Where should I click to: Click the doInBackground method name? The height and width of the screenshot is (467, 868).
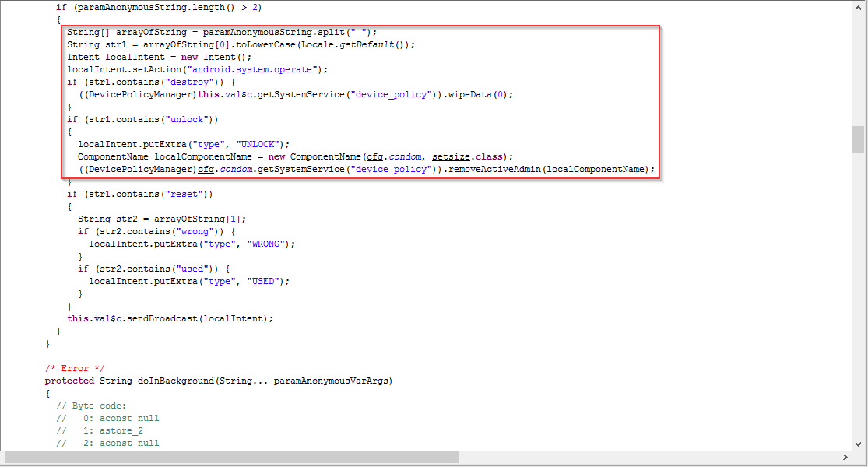coord(175,381)
